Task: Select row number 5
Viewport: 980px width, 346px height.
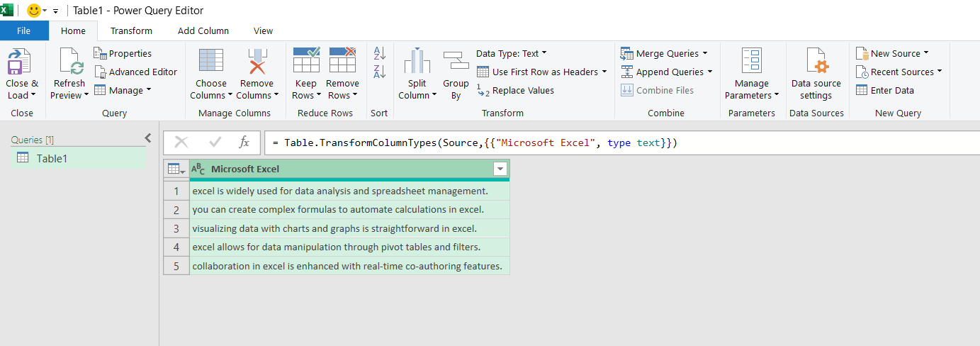Action: tap(176, 267)
